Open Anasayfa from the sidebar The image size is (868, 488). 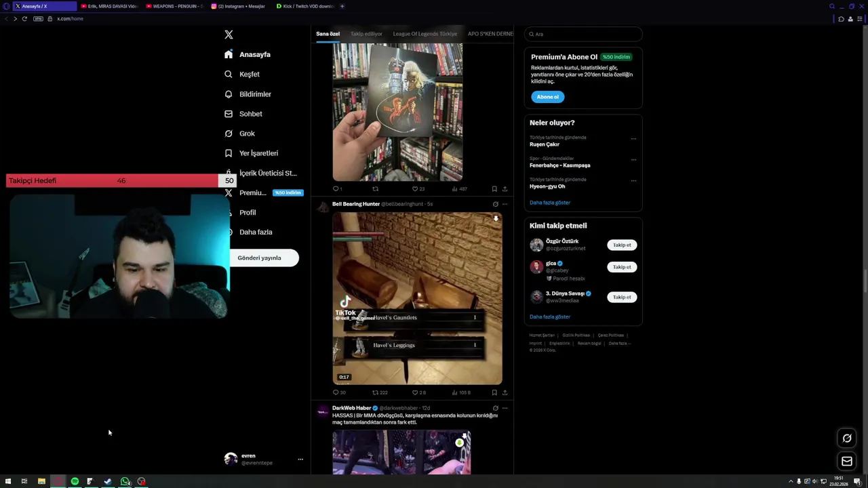(x=248, y=54)
